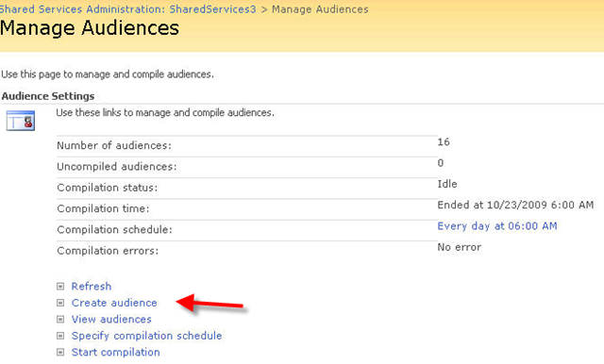Image resolution: width=604 pixels, height=364 pixels.
Task: Click the 'Use these links to manage' description
Action: (165, 113)
